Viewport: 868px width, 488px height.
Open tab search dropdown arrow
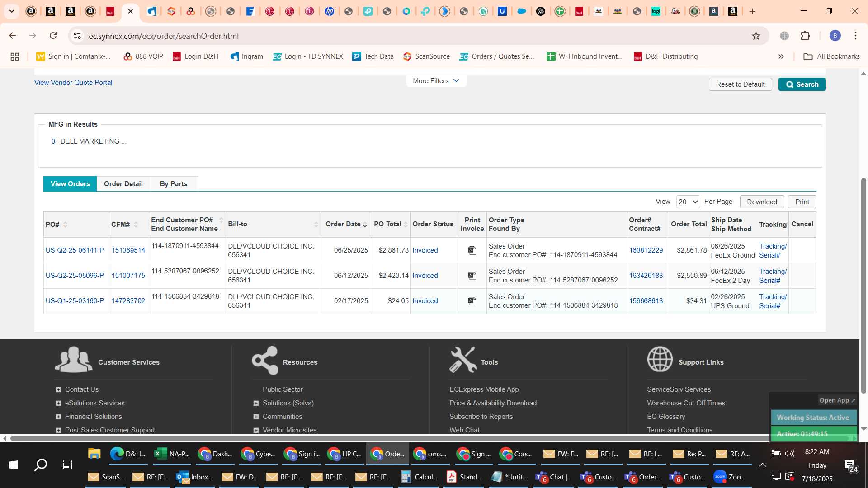[12, 11]
